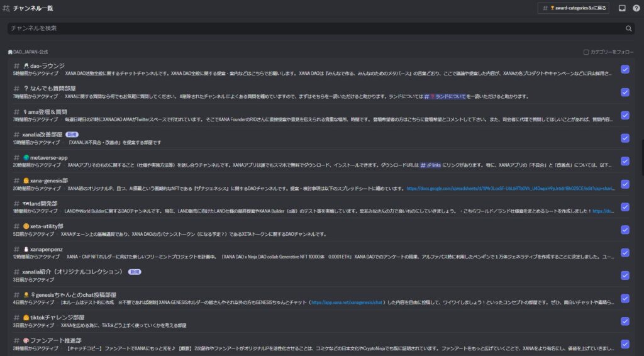Open the ama登壇&質問 channel name
This screenshot has width=644, height=356.
47,112
